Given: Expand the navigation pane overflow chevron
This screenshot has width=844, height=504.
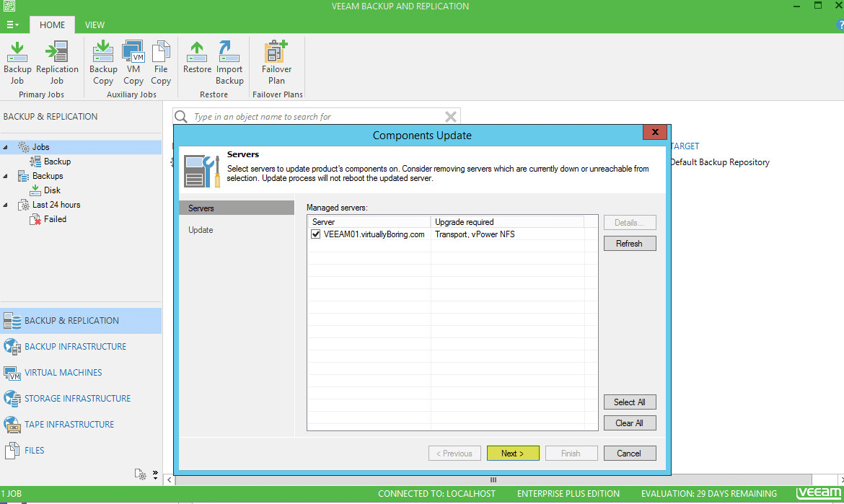Looking at the screenshot, I should click(155, 474).
